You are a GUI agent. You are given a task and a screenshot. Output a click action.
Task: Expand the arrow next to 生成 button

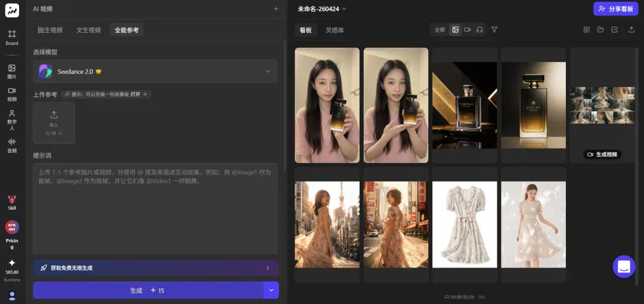coord(271,290)
